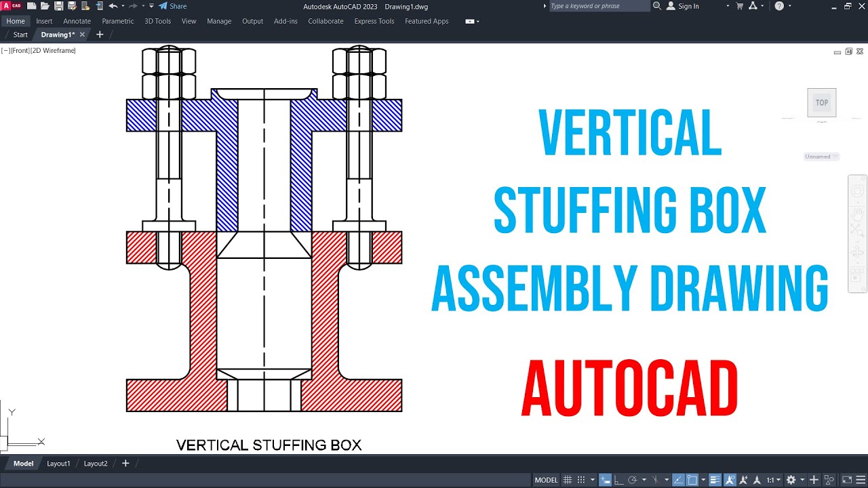Viewport: 868px width, 488px height.
Task: Toggle annotation objects visibility icon
Action: point(730,480)
